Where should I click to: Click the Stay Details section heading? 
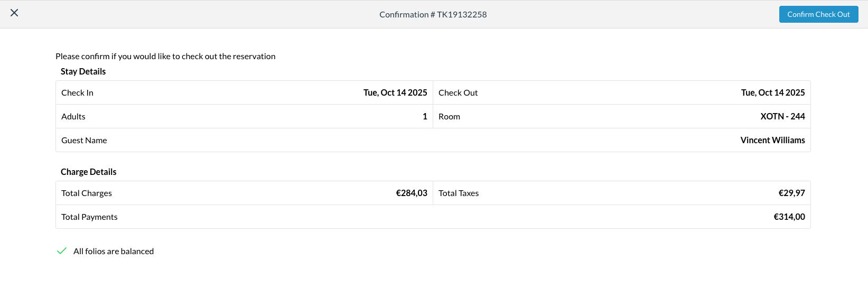pos(83,71)
